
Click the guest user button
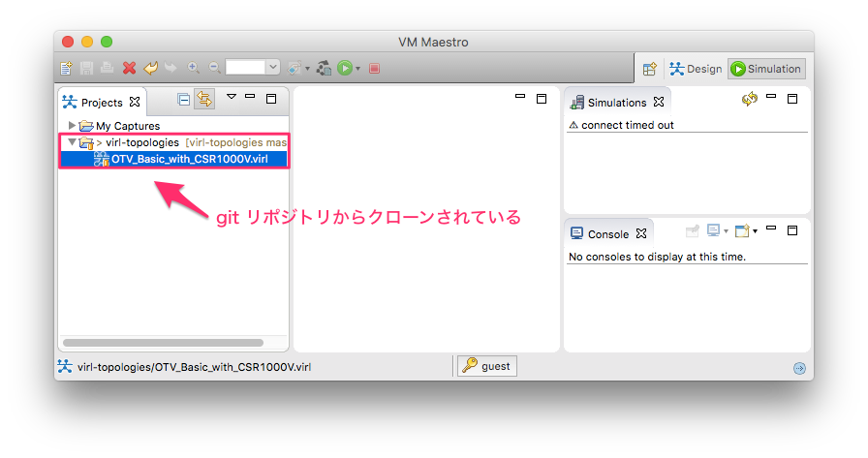coord(487,366)
